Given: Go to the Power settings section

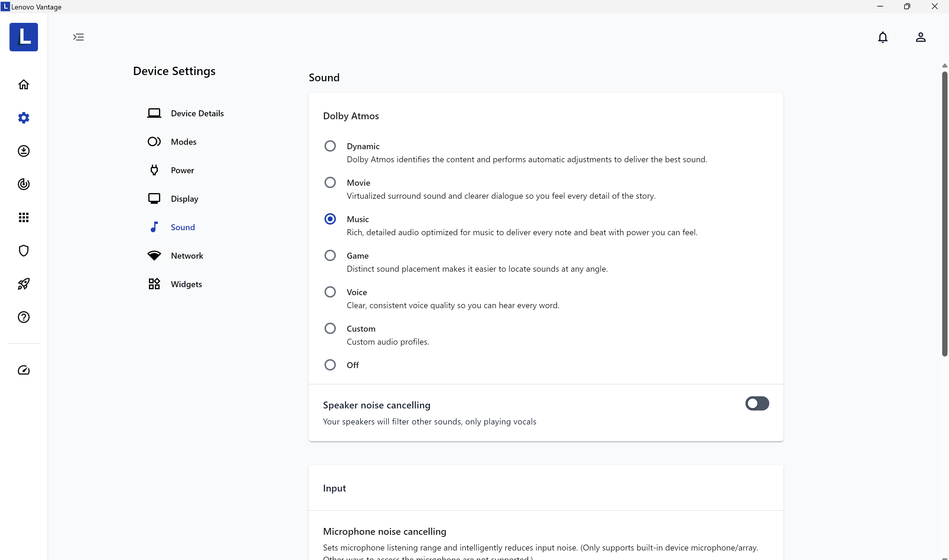Looking at the screenshot, I should point(182,170).
